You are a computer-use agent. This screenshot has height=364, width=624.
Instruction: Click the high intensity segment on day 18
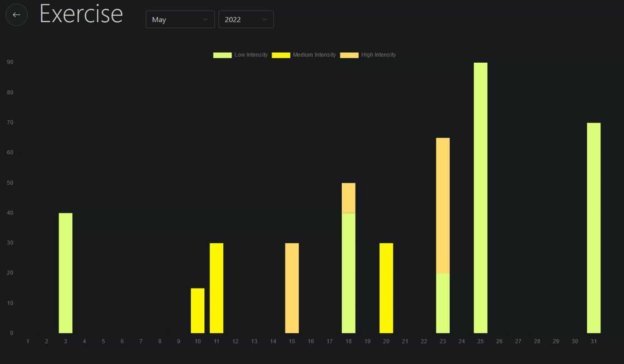coord(349,198)
